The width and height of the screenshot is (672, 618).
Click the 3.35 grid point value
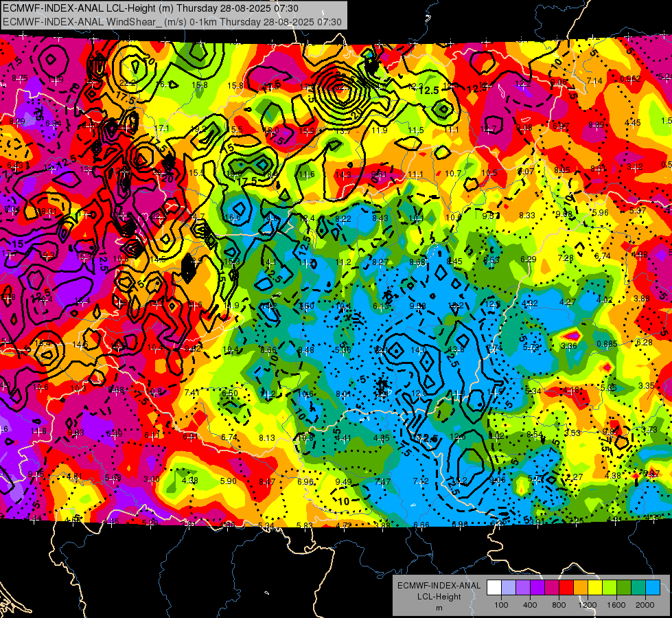[647, 386]
